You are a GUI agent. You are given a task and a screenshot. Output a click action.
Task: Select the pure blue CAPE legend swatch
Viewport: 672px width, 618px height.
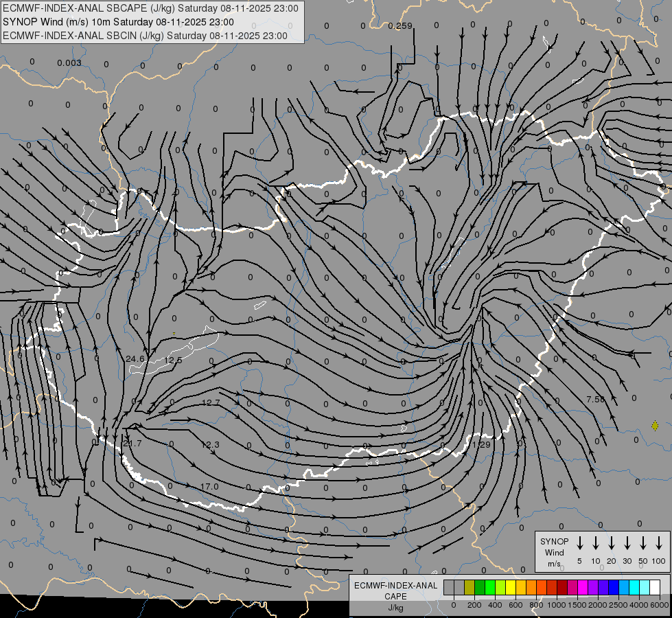[x=613, y=587]
